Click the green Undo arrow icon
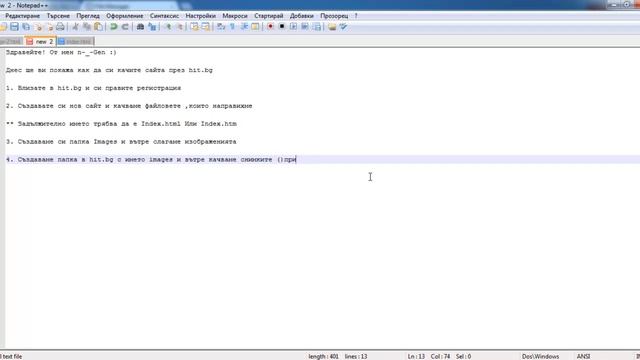 pyautogui.click(x=113, y=27)
